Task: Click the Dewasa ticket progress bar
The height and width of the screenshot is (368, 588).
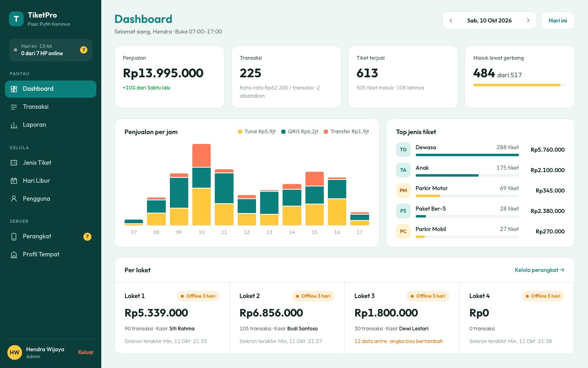Action: (467, 155)
